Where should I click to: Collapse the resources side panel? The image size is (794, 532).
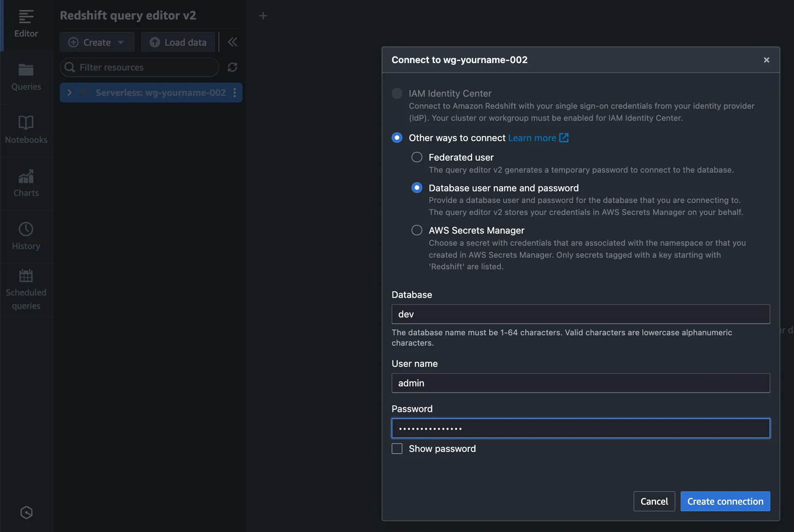click(x=233, y=42)
